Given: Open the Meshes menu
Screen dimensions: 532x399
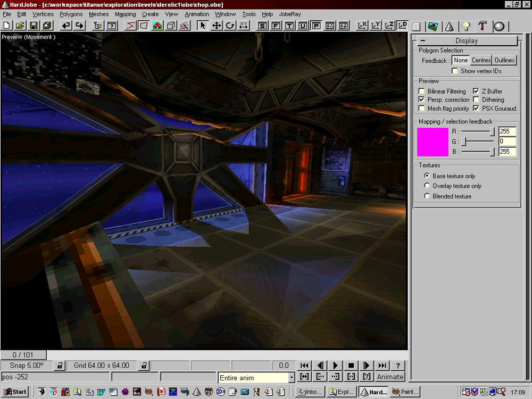Looking at the screenshot, I should 99,14.
